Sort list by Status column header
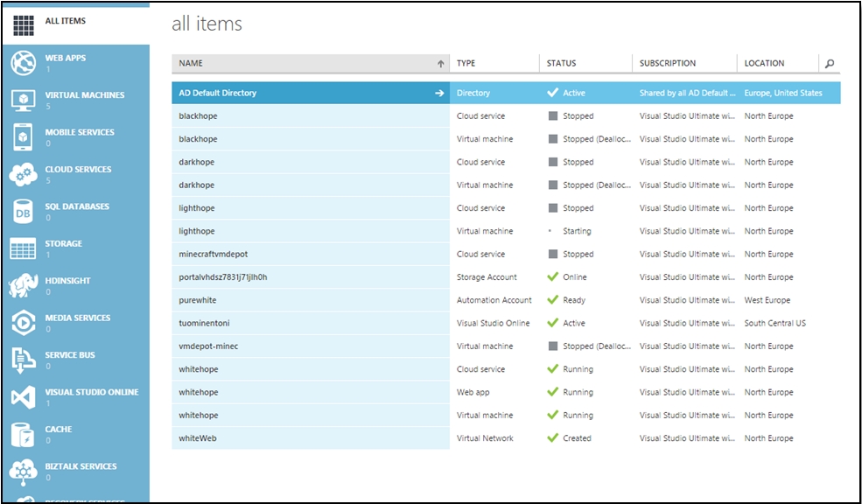This screenshot has width=862, height=504. point(562,64)
